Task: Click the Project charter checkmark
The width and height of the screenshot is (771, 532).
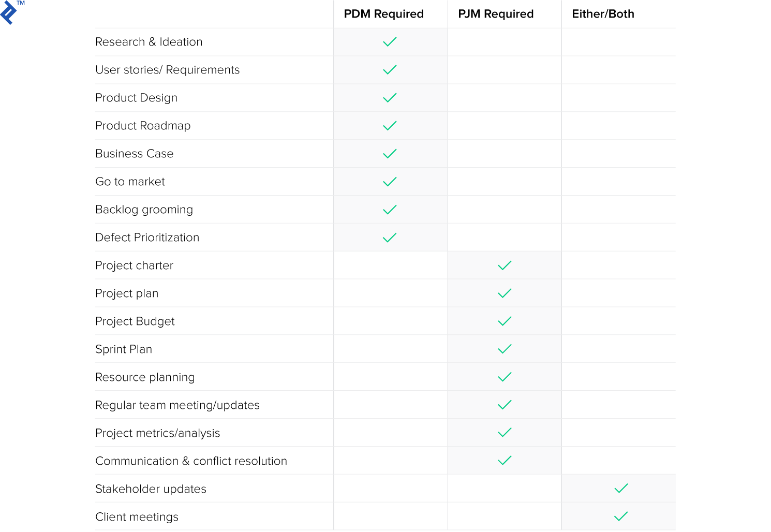Action: 505,265
